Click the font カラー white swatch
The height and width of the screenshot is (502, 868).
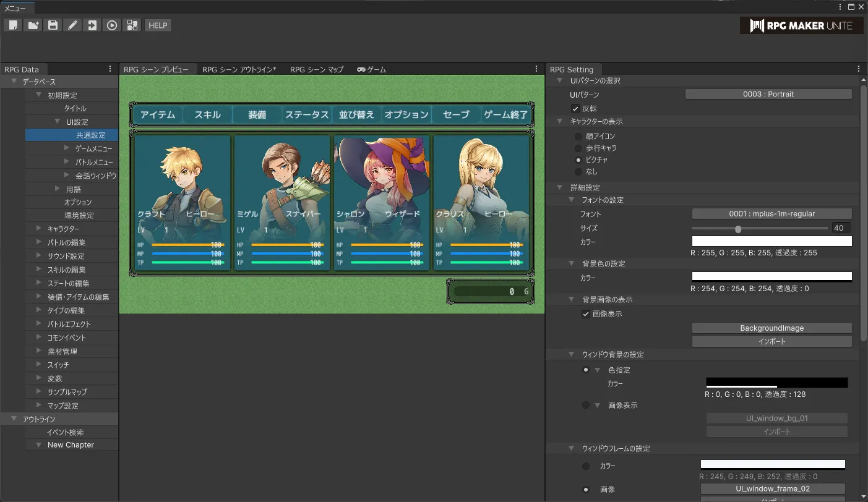coord(771,241)
